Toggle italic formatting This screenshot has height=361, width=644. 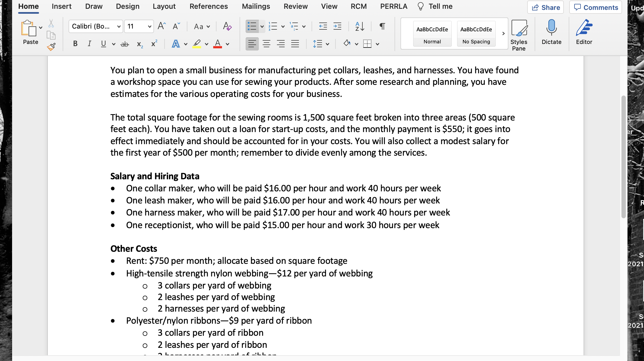click(89, 44)
